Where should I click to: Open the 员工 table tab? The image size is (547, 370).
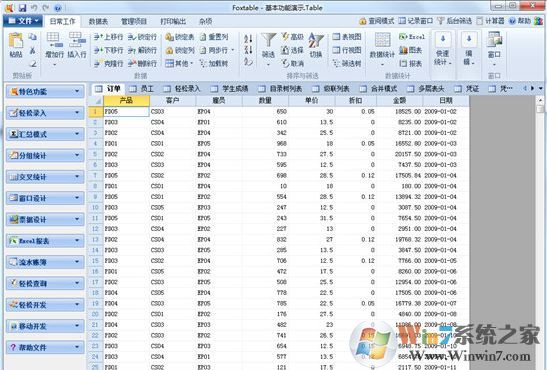click(x=141, y=89)
